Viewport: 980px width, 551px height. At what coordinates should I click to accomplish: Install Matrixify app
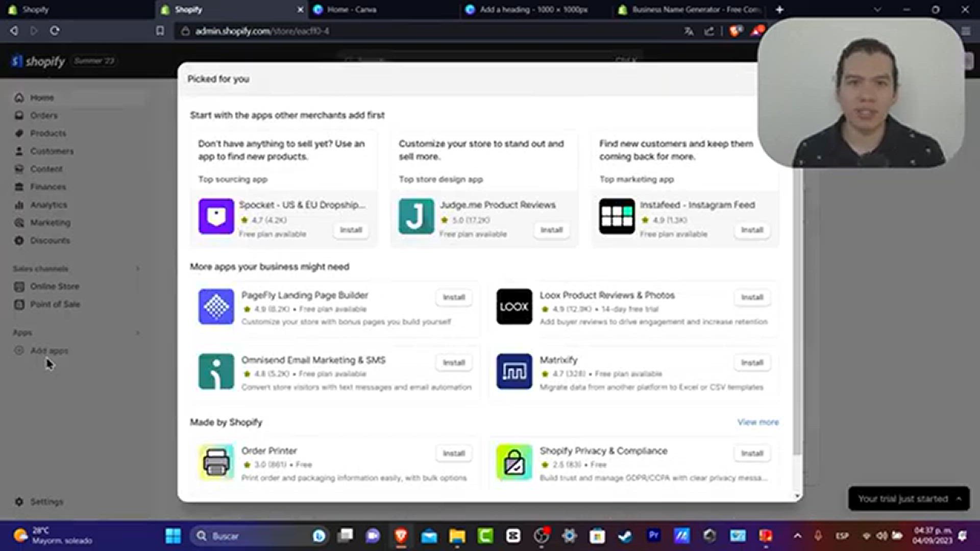(752, 363)
